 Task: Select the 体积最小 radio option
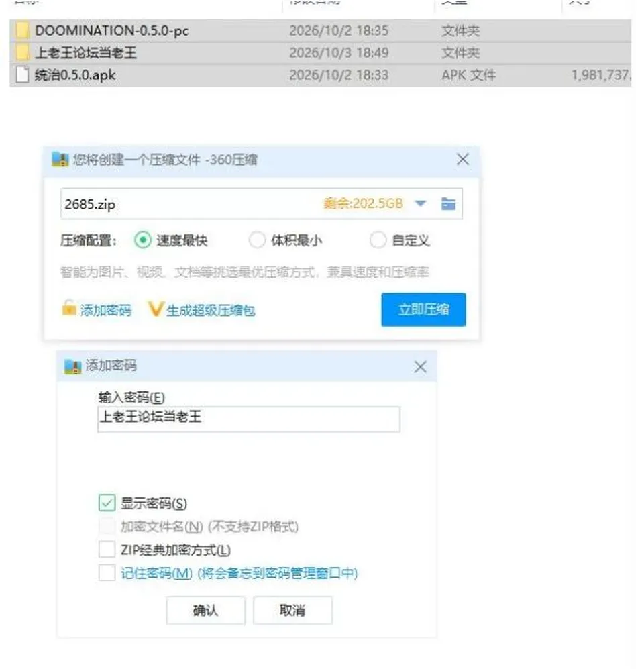tap(257, 240)
